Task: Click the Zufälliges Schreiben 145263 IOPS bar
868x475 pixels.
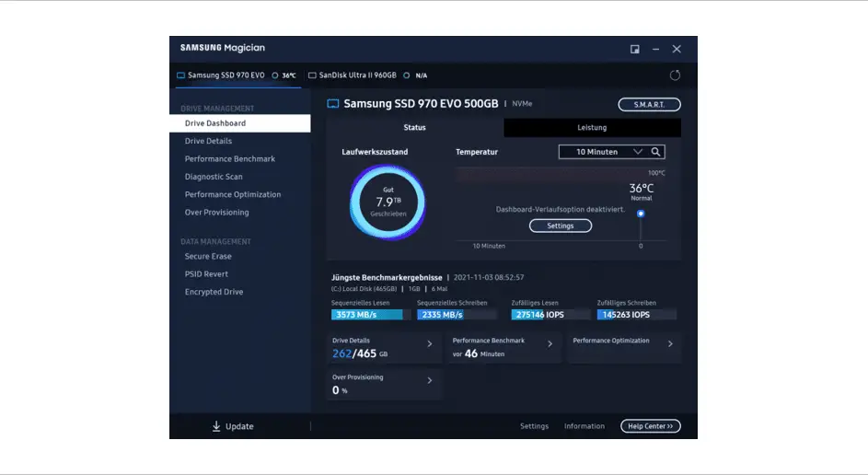Action: click(x=637, y=315)
